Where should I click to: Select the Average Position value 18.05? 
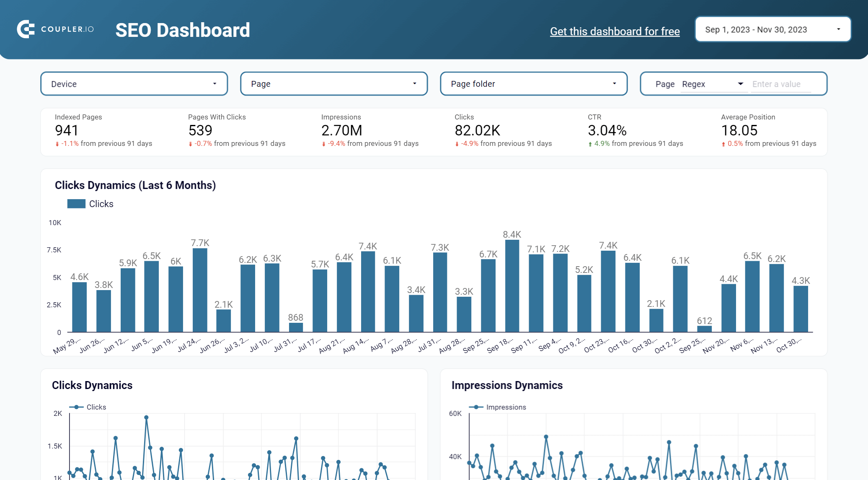click(x=739, y=130)
